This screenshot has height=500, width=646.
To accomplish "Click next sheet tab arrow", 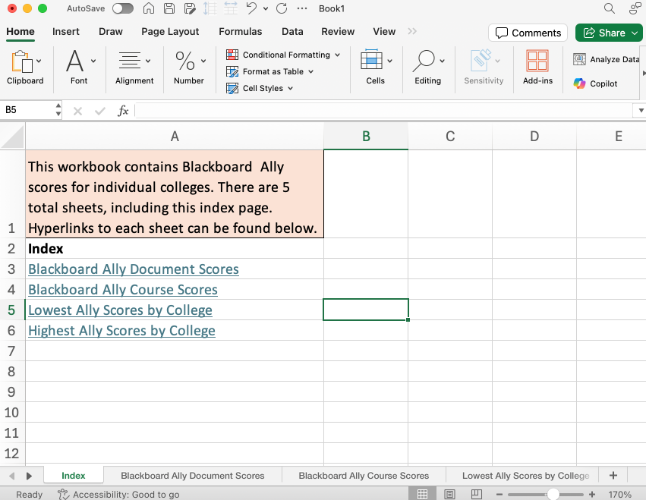I will (x=29, y=476).
